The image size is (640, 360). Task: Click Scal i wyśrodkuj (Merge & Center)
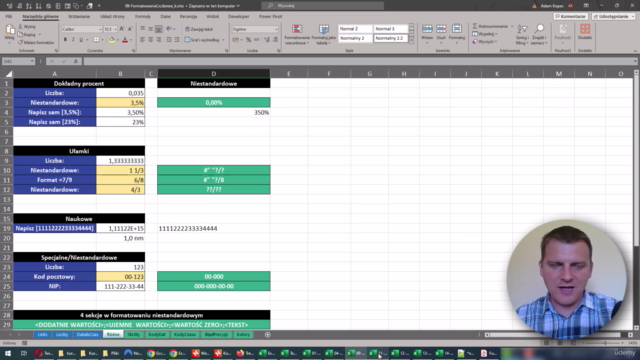point(202,40)
